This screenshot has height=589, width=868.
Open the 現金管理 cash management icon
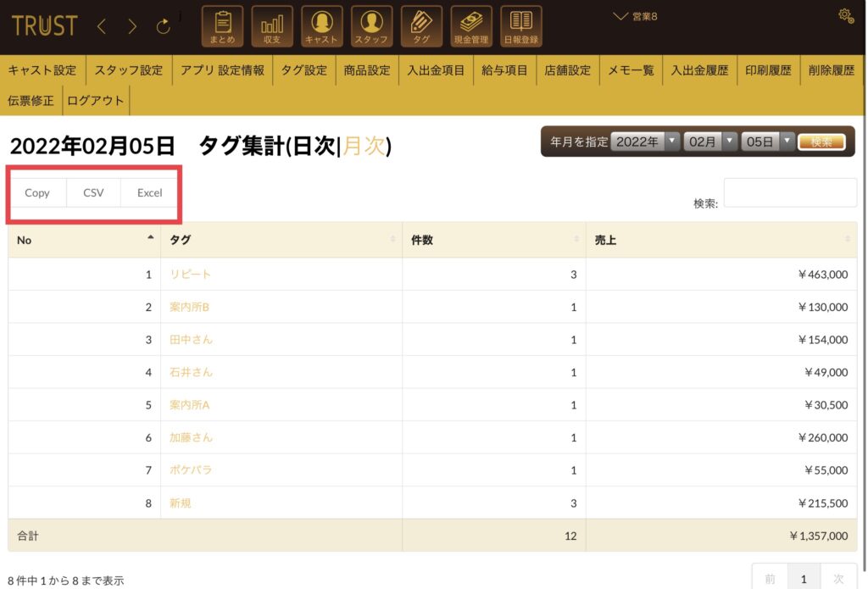(471, 26)
